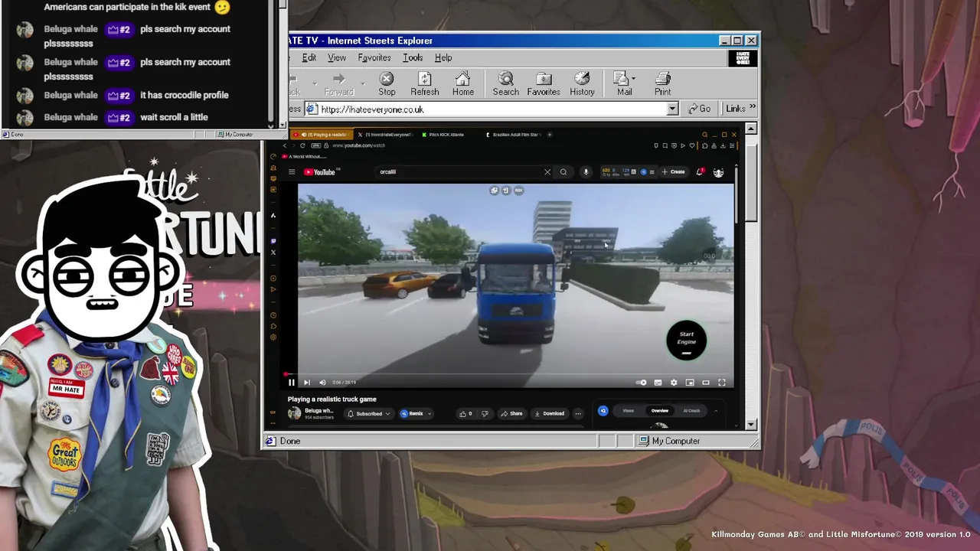Image resolution: width=980 pixels, height=551 pixels.
Task: Open Search in the Explorer toolbar
Action: coord(505,84)
